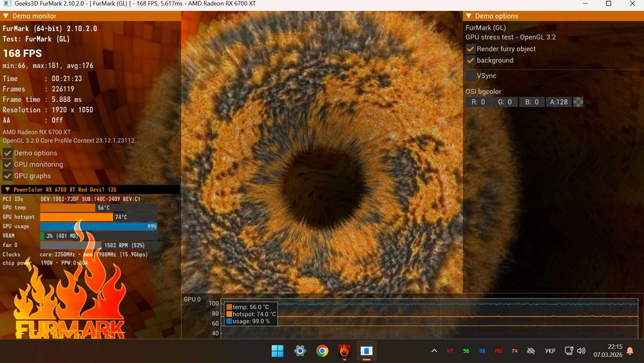Open the volume speaker tray icon
Image resolution: width=644 pixels, height=363 pixels.
coord(581,351)
